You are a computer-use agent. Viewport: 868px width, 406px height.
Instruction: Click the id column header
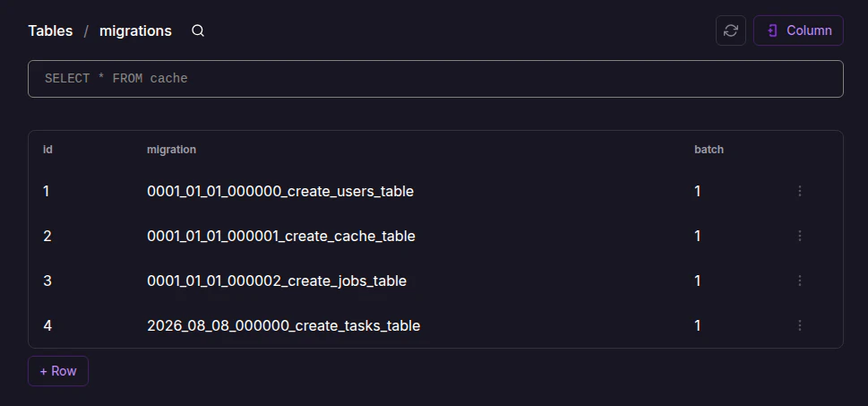(47, 150)
